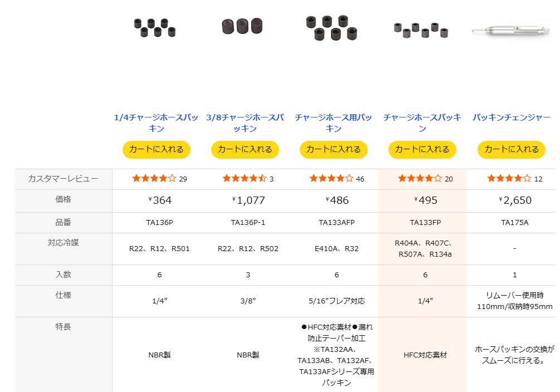This screenshot has height=392, width=560.
Task: Add チャージホース用パッキン to cart
Action: coord(334,149)
